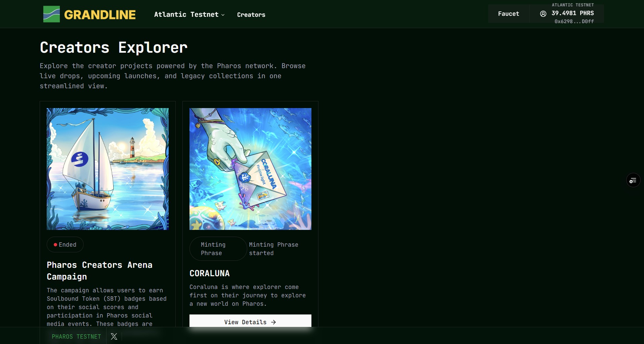The image size is (644, 344).
Task: Click the GRANDLINE brand text
Action: coord(100,14)
